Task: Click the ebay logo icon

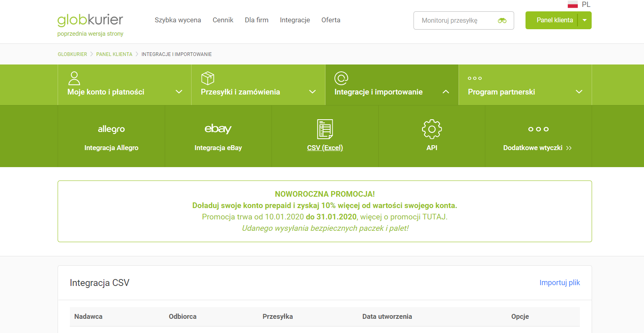Action: (x=218, y=129)
